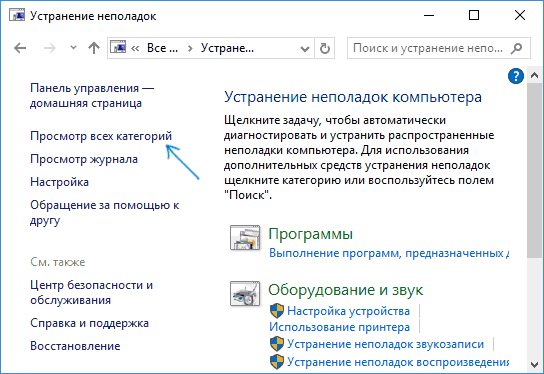Viewport: 544px width, 374px height.
Task: Click the back navigation arrow
Action: point(20,48)
